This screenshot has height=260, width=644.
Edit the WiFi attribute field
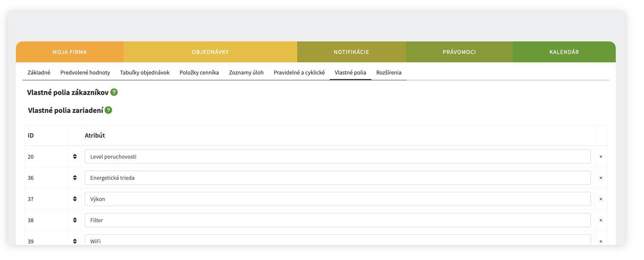coord(338,240)
